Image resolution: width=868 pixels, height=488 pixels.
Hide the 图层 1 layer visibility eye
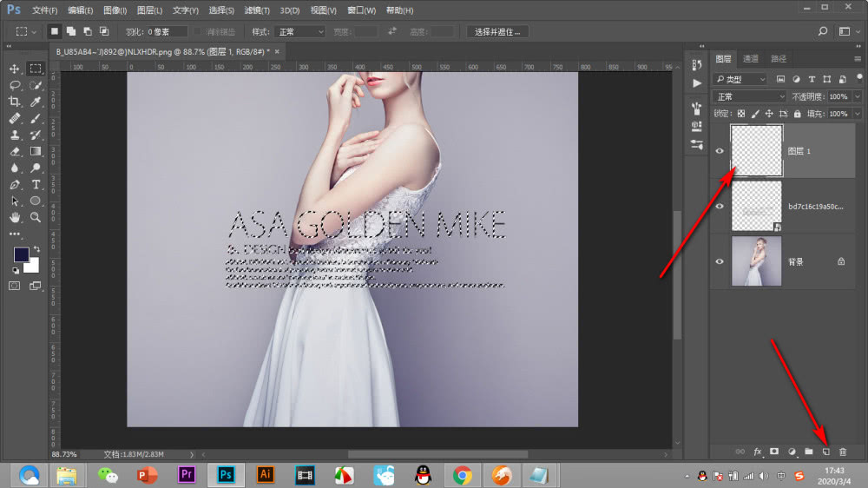(720, 151)
